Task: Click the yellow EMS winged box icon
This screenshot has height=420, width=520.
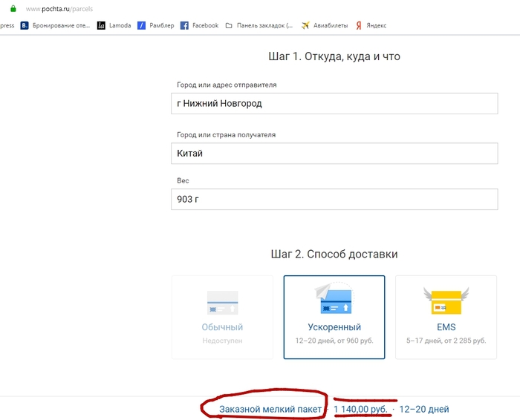Action: tap(446, 301)
